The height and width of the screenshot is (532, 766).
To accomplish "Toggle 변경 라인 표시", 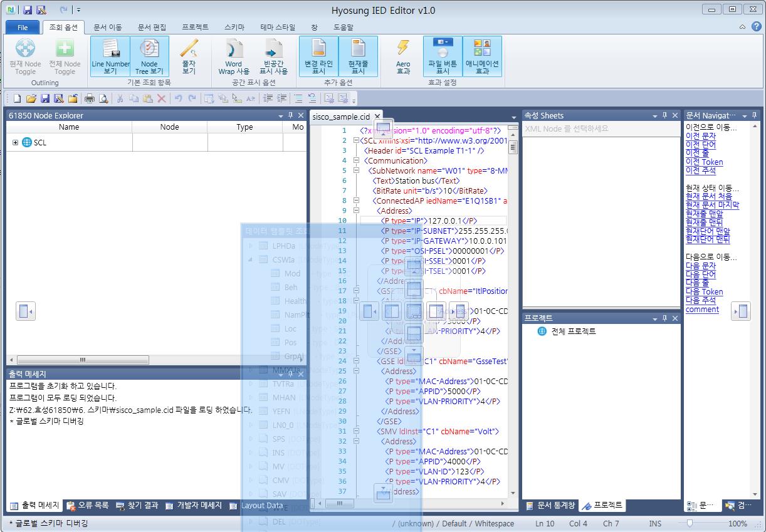I will pyautogui.click(x=318, y=56).
